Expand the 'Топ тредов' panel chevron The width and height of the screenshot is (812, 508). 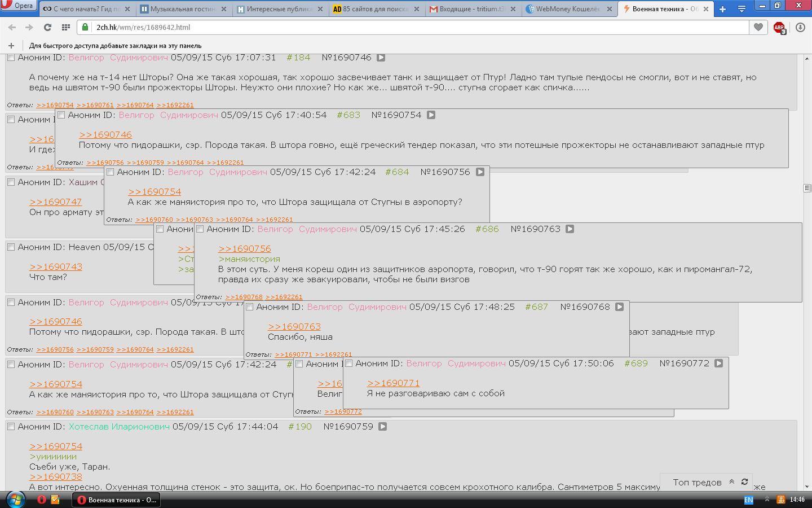[x=731, y=482]
